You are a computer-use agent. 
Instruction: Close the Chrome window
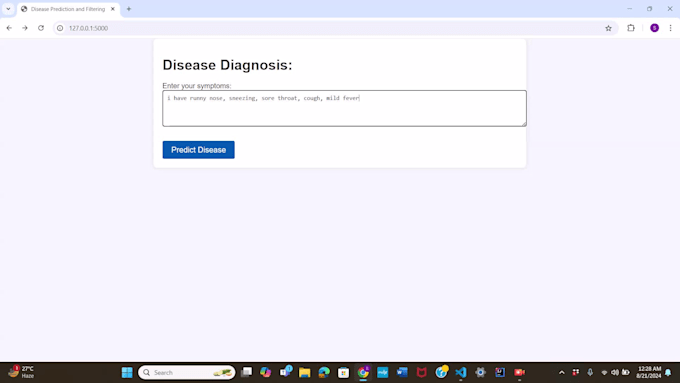pyautogui.click(x=670, y=9)
